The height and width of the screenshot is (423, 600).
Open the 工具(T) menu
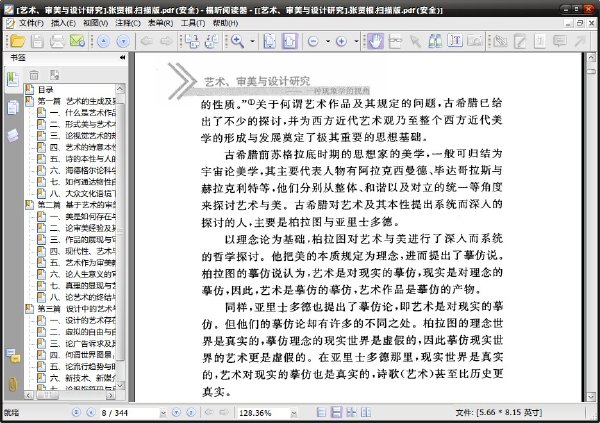pyautogui.click(x=193, y=23)
